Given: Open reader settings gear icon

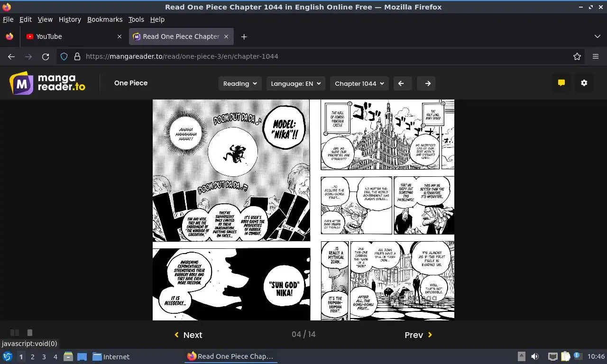Looking at the screenshot, I should (584, 83).
